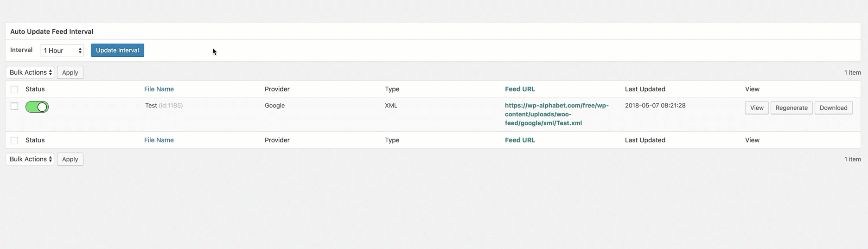Click the Update Interval button
868x249 pixels.
click(x=117, y=50)
